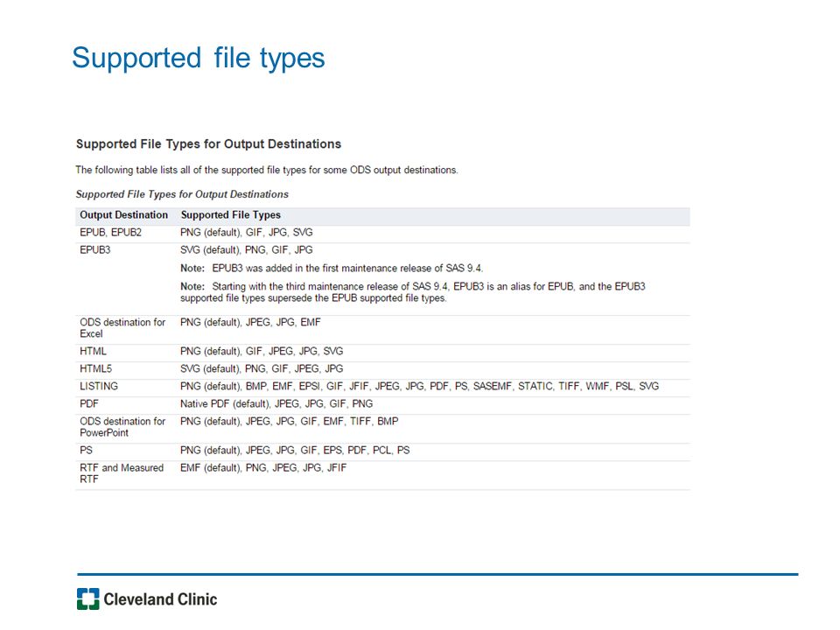Click the 'Supported File Types for Output Destinations' bold heading
Viewport: 840px width, 630px height.
coord(208,144)
